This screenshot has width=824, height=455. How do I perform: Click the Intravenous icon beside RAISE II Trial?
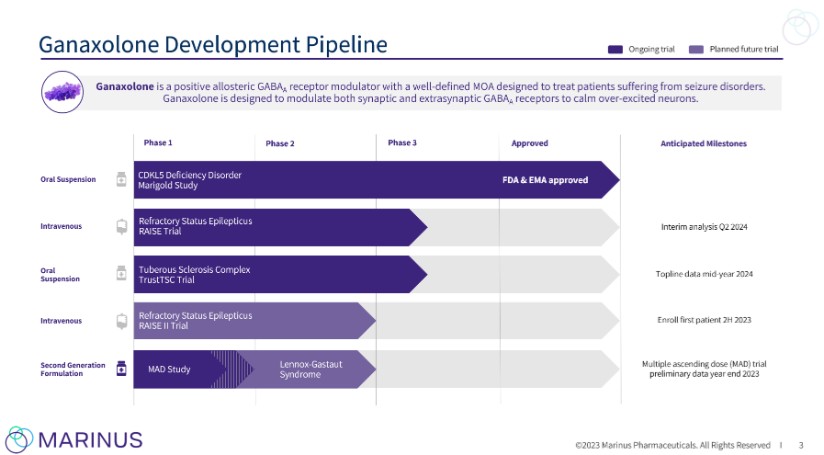(121, 321)
